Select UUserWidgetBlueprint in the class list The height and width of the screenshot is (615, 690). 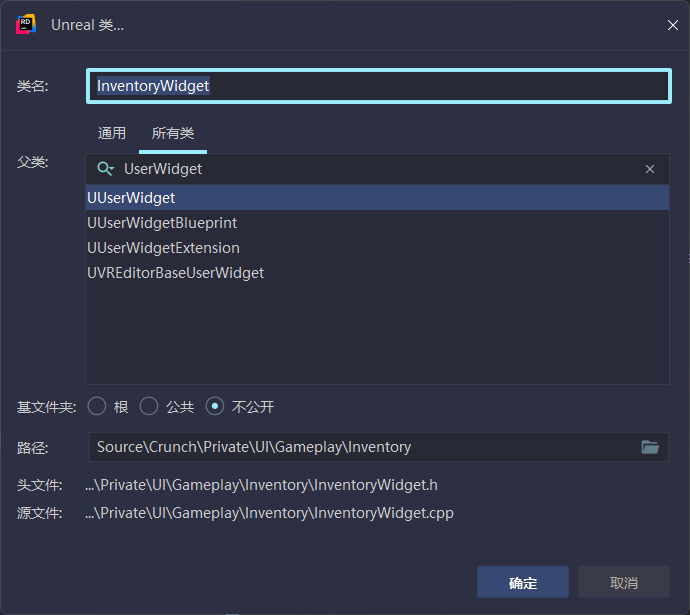click(378, 223)
